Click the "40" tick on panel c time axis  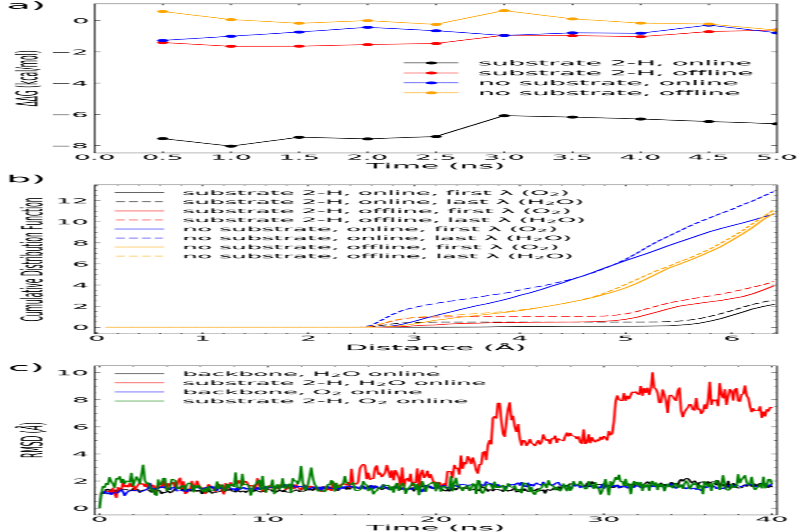pyautogui.click(x=773, y=519)
